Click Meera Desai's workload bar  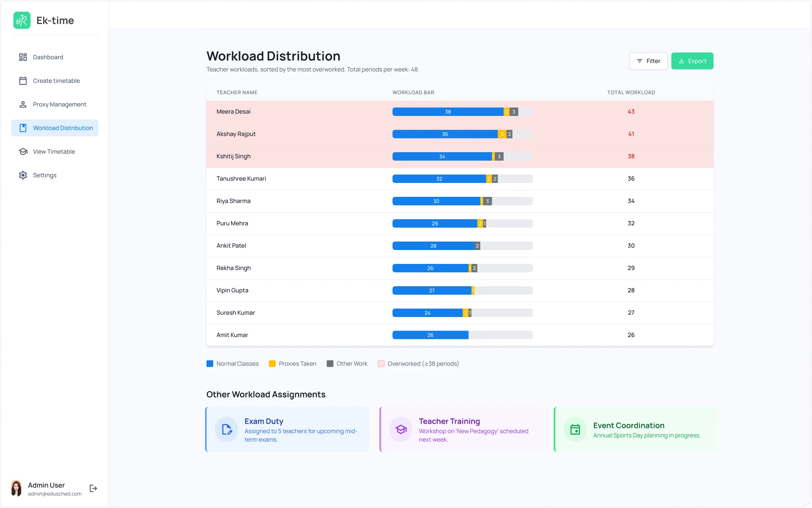tap(462, 112)
